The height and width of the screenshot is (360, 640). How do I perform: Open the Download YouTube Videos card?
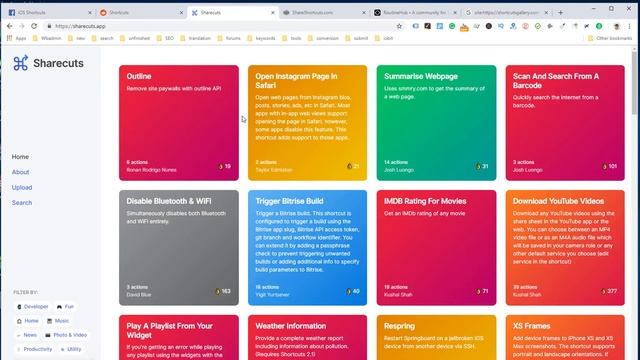point(565,248)
